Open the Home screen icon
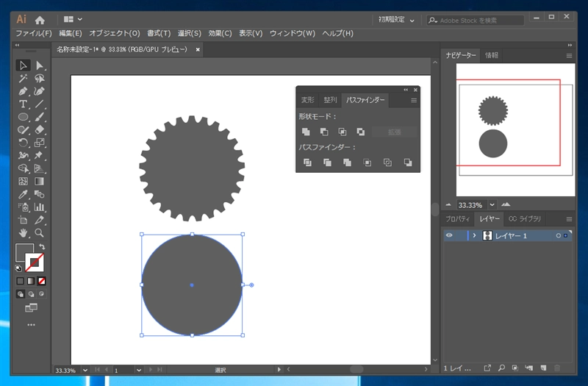Image resolution: width=588 pixels, height=386 pixels. pyautogui.click(x=40, y=20)
